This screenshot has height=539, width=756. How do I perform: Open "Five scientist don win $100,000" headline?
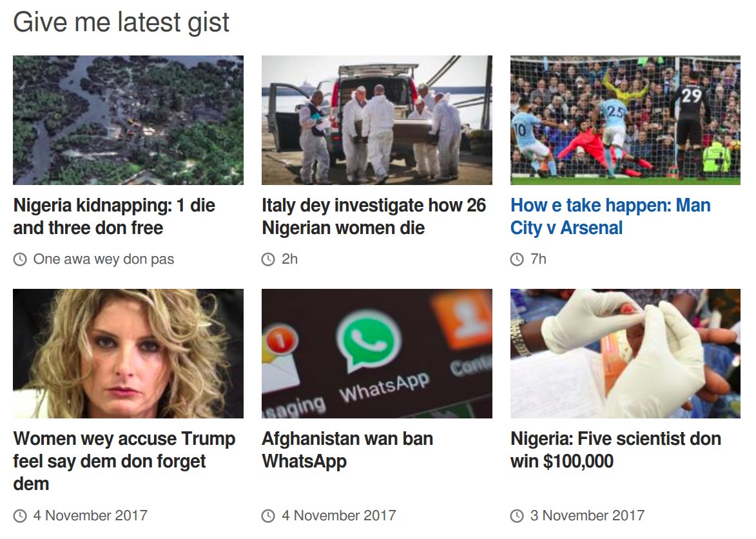pyautogui.click(x=615, y=450)
